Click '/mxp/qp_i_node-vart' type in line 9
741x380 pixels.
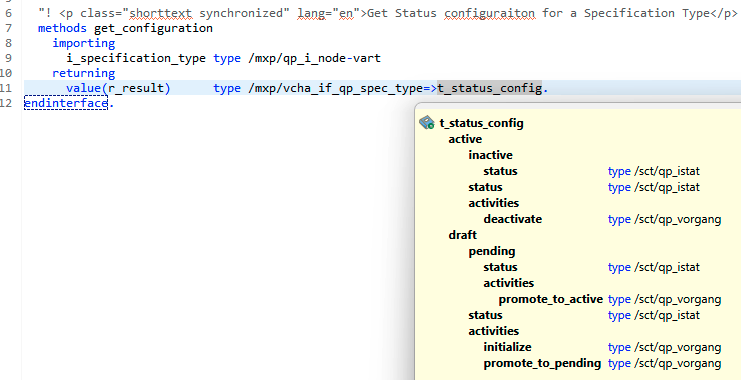(315, 58)
